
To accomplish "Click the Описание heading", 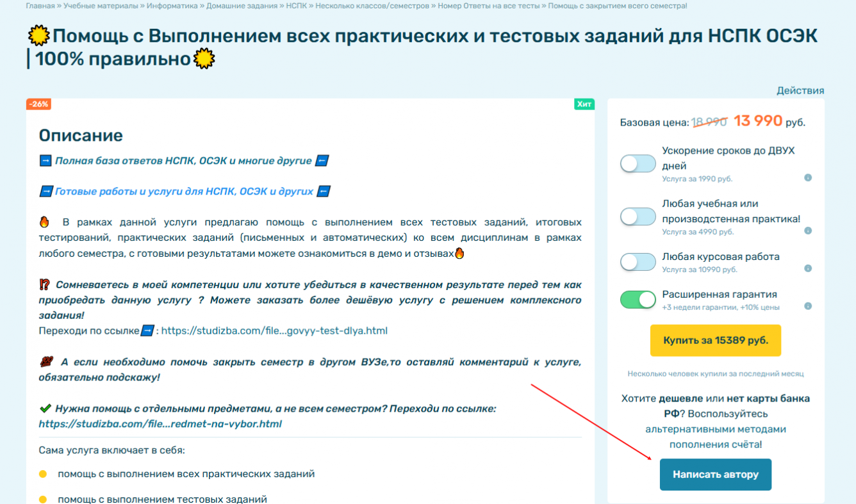I will [81, 136].
